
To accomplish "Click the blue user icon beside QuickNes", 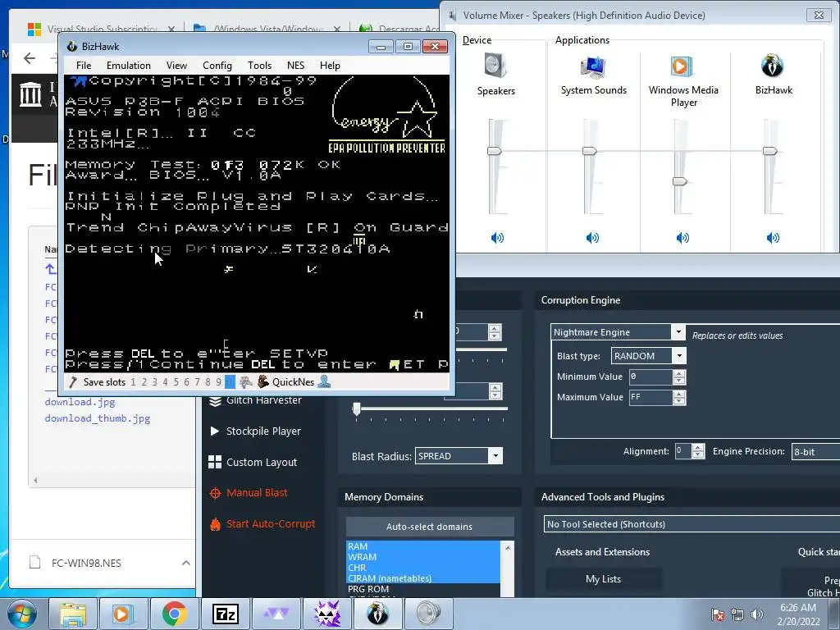I will (324, 381).
